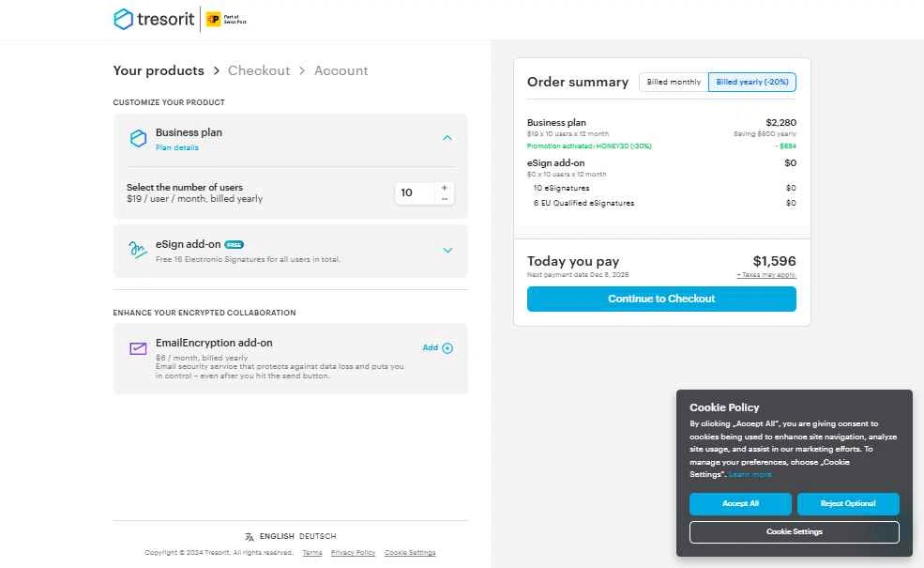Screen dimensions: 924x568
Task: Click Reject Optional cookies button
Action: tap(848, 504)
